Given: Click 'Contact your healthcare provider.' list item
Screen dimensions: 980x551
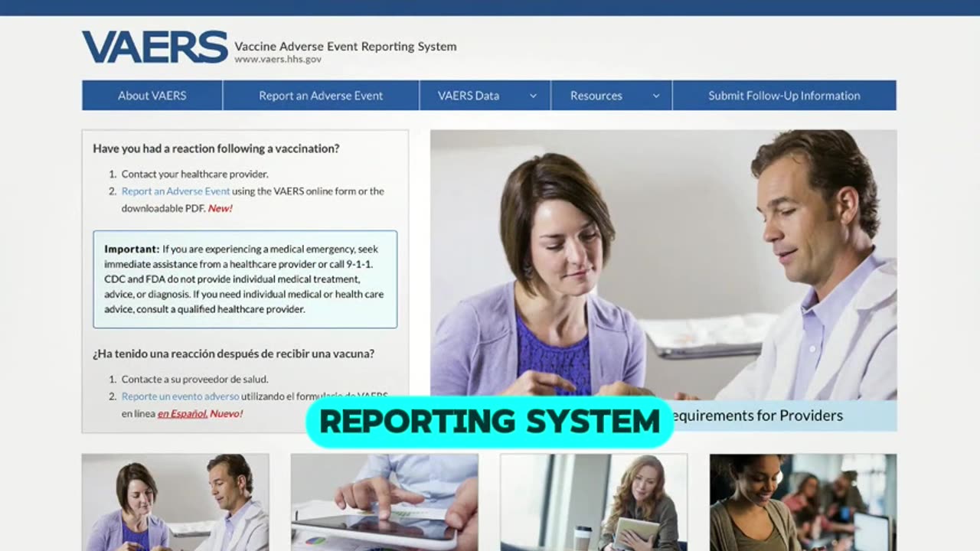Looking at the screenshot, I should click(x=194, y=174).
